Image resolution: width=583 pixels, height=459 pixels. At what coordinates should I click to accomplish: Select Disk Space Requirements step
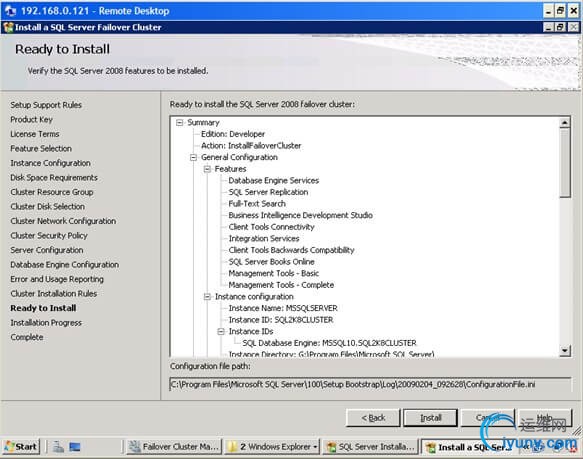click(x=54, y=178)
